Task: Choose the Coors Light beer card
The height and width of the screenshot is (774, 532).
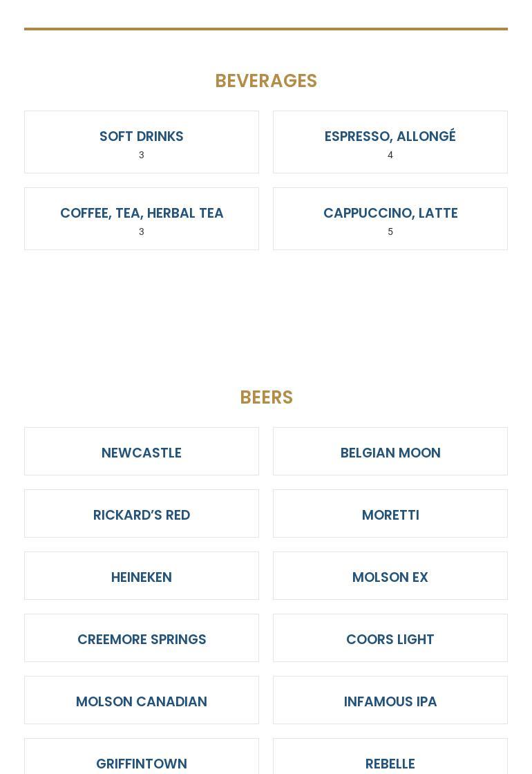Action: pyautogui.click(x=390, y=639)
